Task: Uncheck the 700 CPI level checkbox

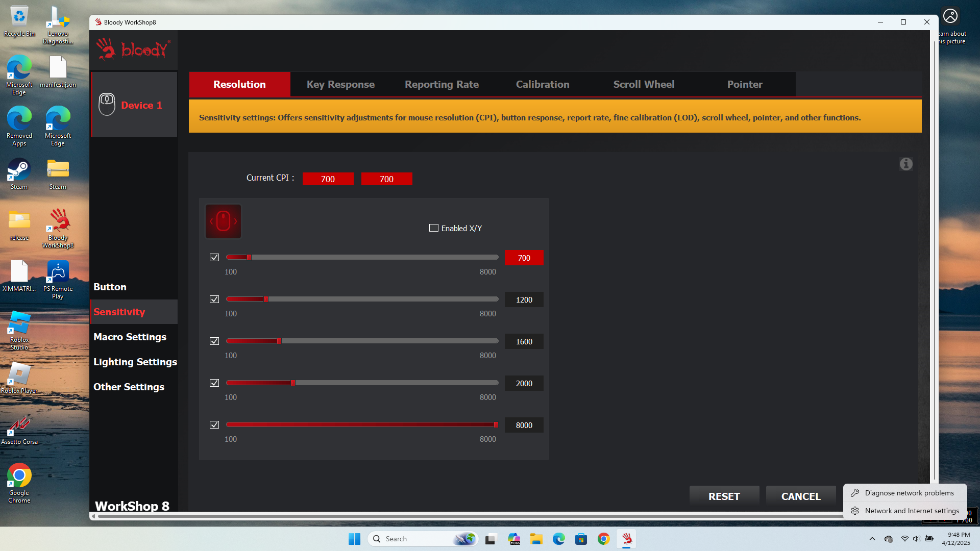Action: pos(214,258)
